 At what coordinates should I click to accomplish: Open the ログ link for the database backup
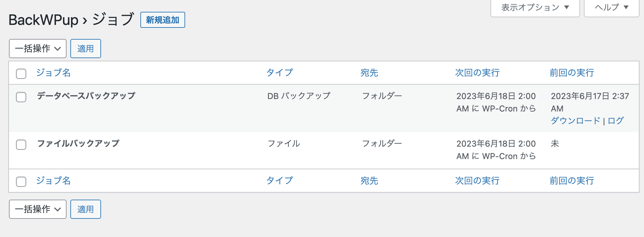point(616,121)
